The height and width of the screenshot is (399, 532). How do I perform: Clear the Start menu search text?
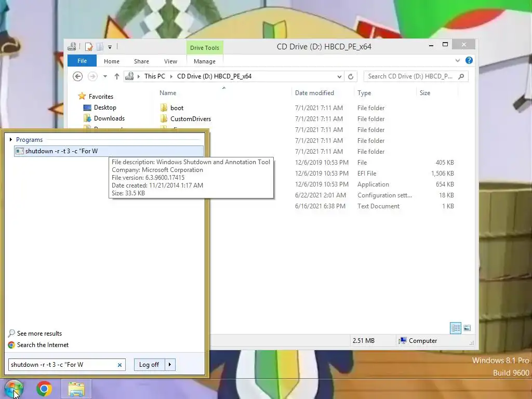click(x=119, y=365)
